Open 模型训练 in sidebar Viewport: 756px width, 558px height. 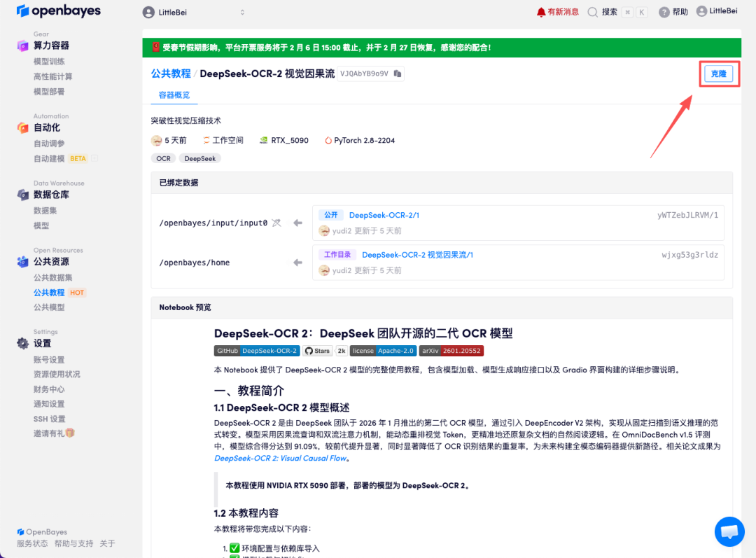pyautogui.click(x=49, y=61)
